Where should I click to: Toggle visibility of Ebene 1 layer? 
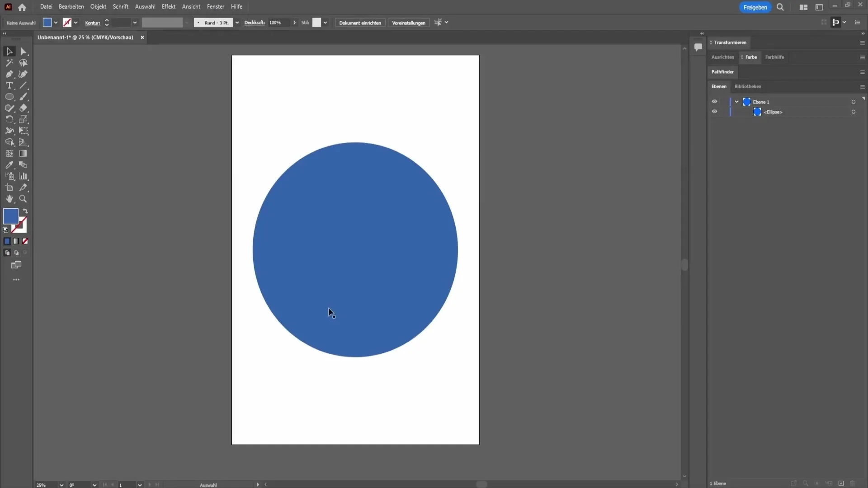(714, 102)
